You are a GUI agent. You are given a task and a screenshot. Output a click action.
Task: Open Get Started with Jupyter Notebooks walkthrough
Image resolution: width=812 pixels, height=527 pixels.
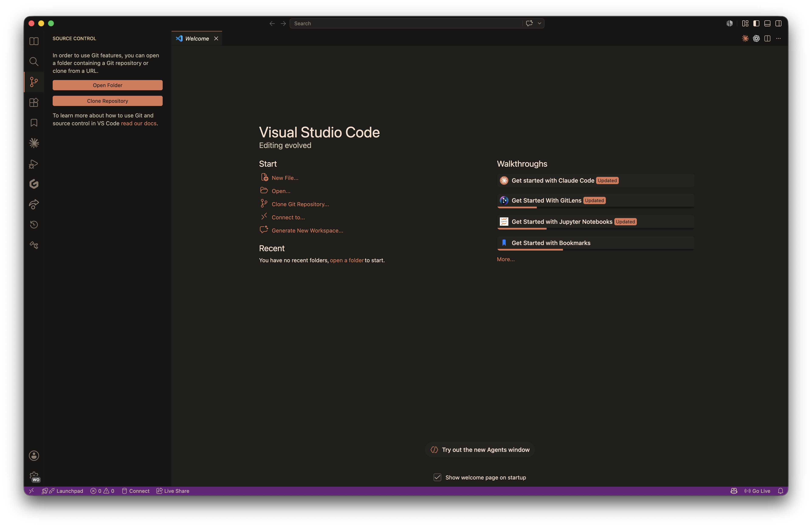tap(595, 222)
